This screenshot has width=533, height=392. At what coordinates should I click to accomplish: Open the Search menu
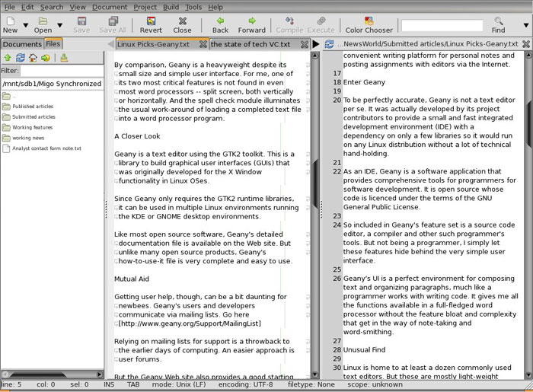[52, 7]
